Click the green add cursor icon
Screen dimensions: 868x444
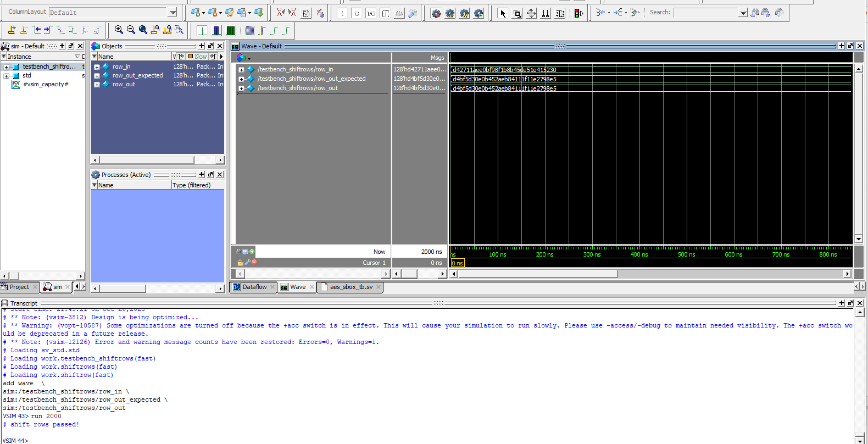pos(252,252)
